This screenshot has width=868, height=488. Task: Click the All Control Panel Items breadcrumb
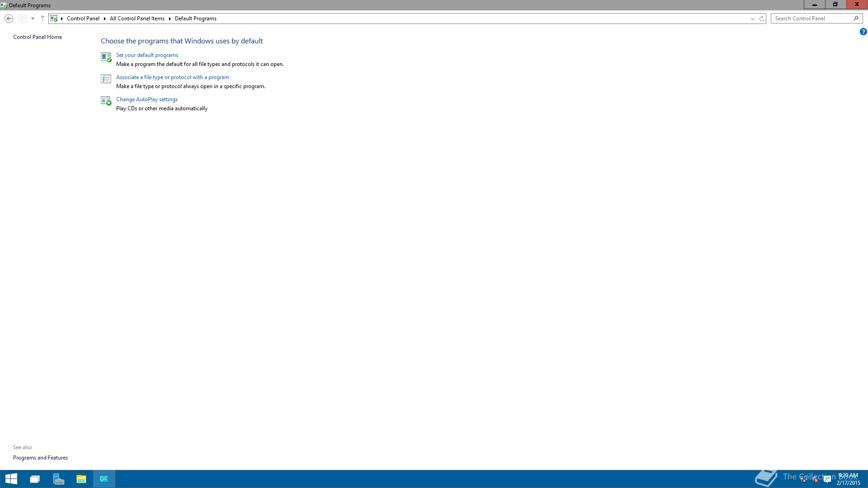pos(137,19)
